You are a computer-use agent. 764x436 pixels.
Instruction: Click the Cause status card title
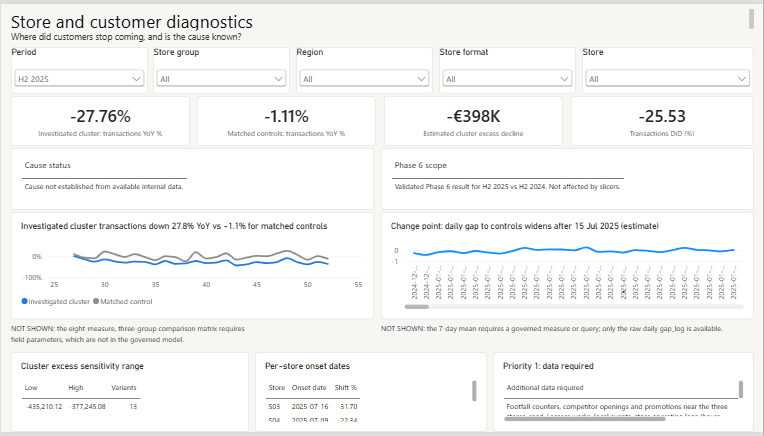47,165
